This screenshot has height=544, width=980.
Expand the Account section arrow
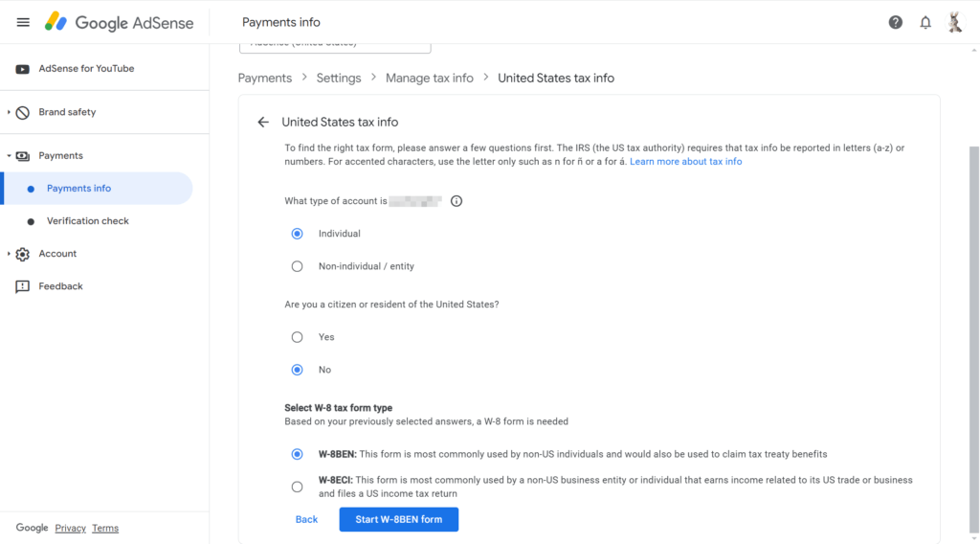point(9,253)
